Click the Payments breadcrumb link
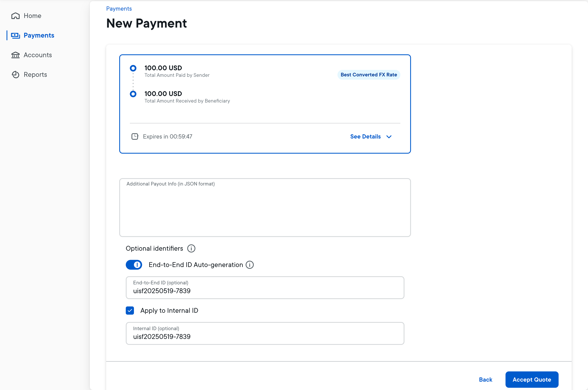Viewport: 588px width, 390px height. 119,9
